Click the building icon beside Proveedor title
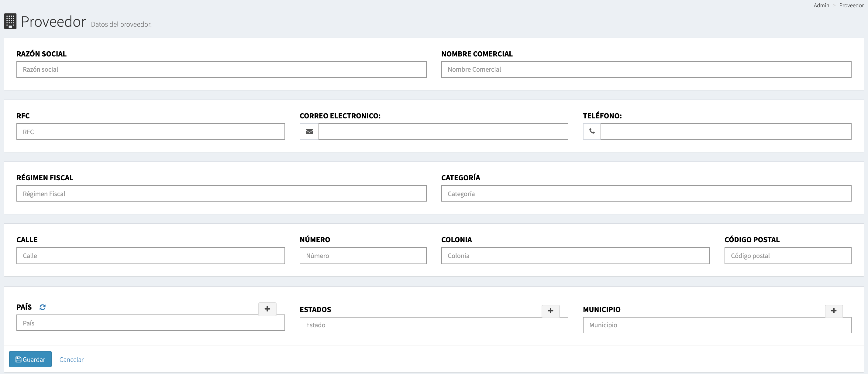 (x=10, y=21)
